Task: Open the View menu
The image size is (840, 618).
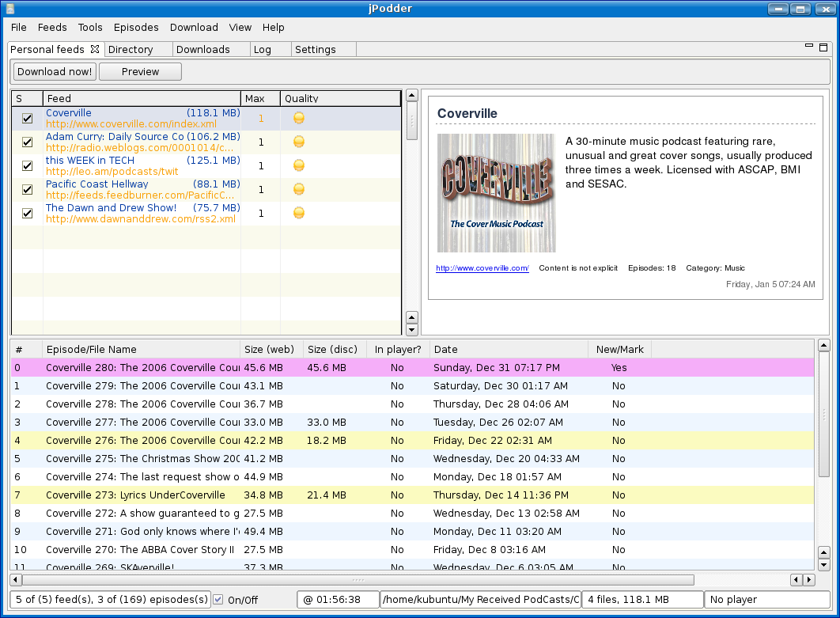Action: coord(240,28)
